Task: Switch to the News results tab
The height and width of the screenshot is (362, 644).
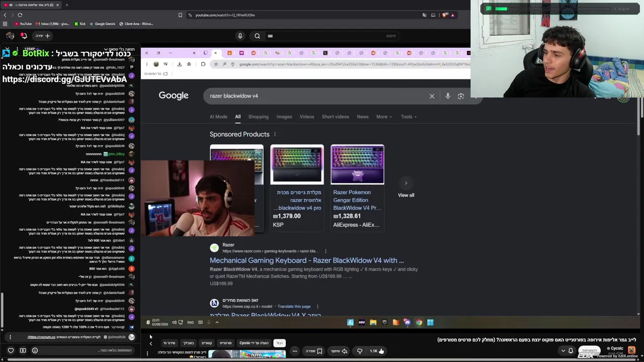Action: (363, 117)
